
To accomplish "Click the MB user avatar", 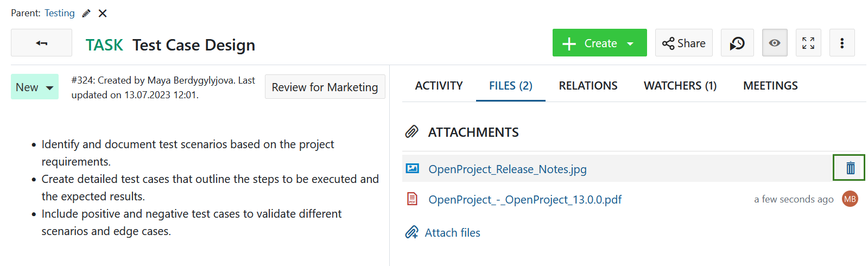I will click(x=850, y=199).
